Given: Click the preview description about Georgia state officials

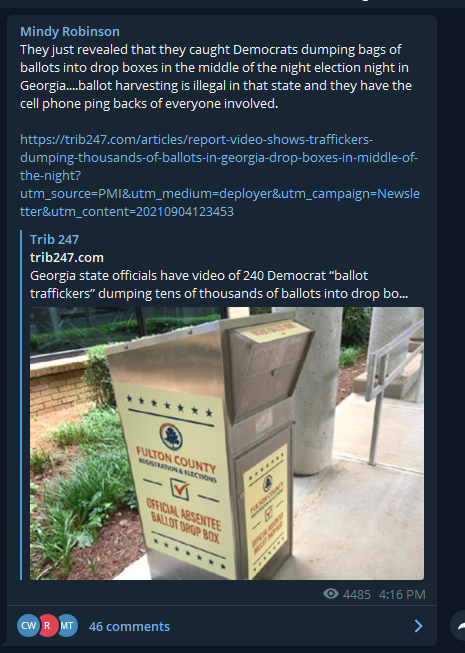Looking at the screenshot, I should coord(219,284).
